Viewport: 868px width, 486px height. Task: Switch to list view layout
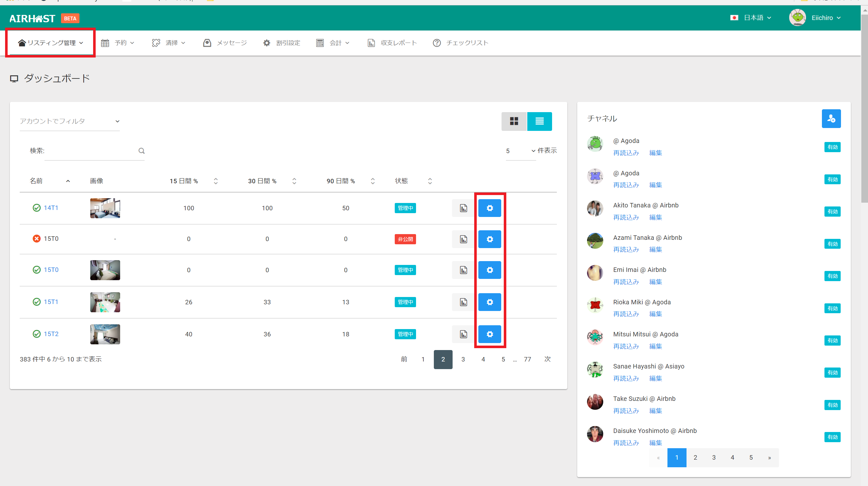[539, 121]
